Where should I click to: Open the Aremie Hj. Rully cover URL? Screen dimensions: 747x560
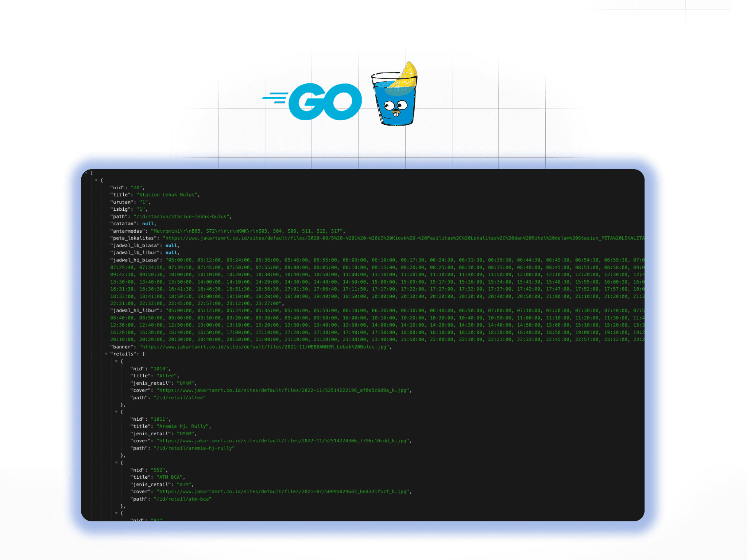pos(283,441)
